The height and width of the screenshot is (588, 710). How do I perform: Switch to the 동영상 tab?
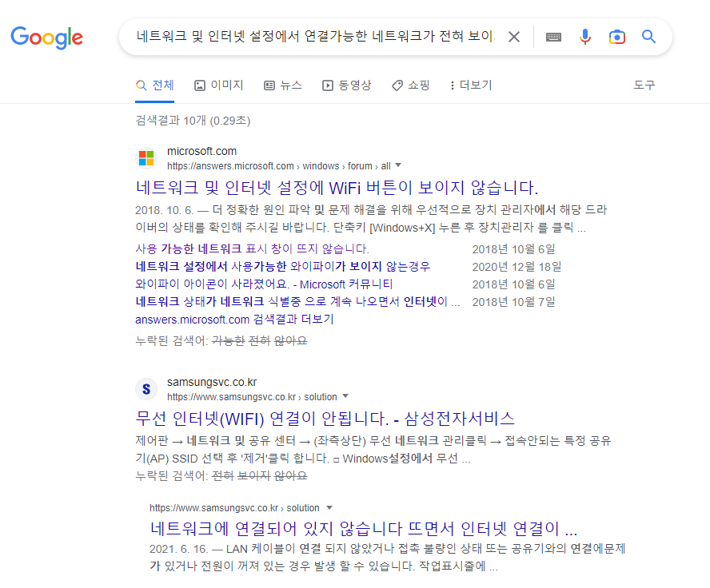pos(347,85)
